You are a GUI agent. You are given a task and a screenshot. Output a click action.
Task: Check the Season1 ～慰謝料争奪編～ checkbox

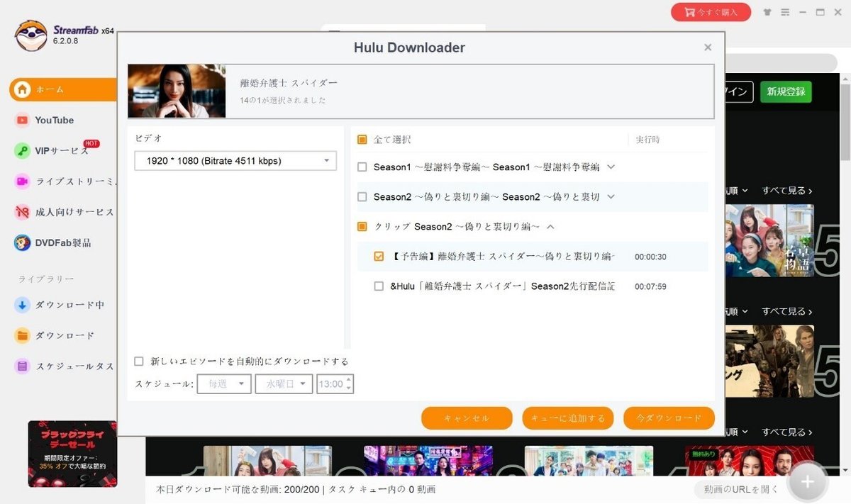click(362, 167)
